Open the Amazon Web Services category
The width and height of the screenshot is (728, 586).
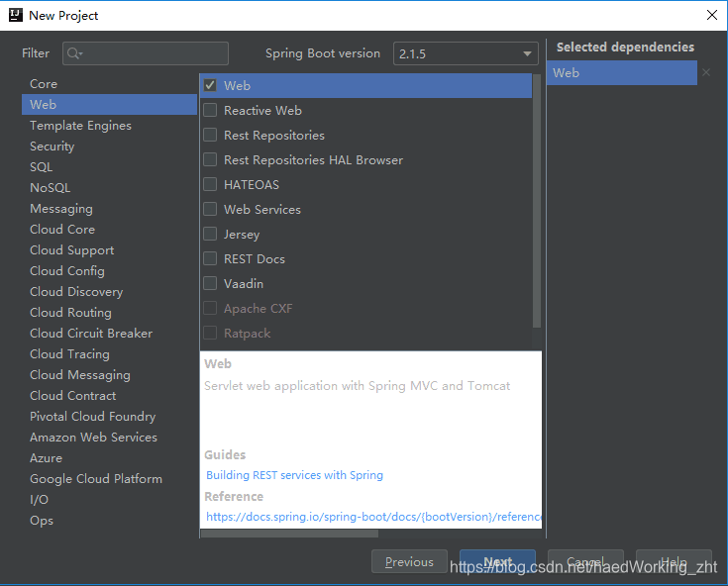(110, 438)
